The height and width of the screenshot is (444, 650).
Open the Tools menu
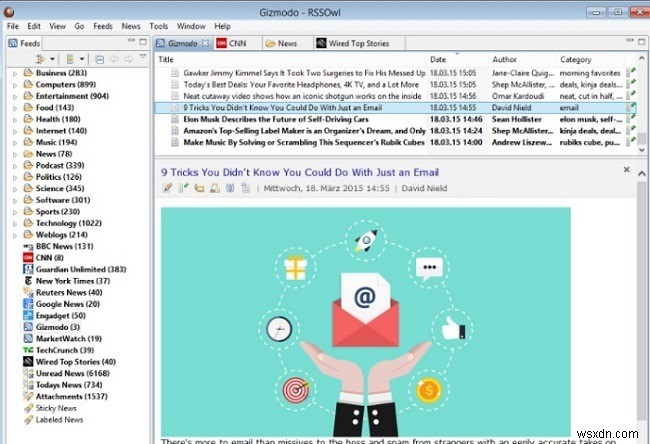pyautogui.click(x=158, y=26)
